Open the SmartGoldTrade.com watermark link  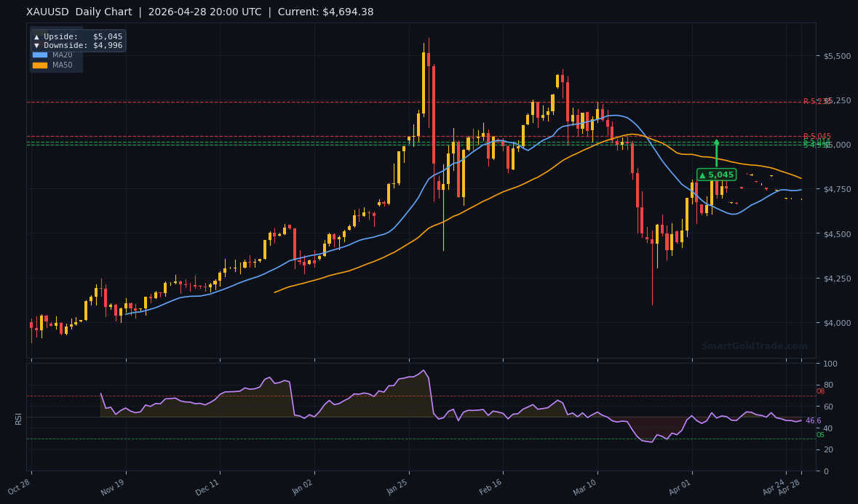(753, 346)
